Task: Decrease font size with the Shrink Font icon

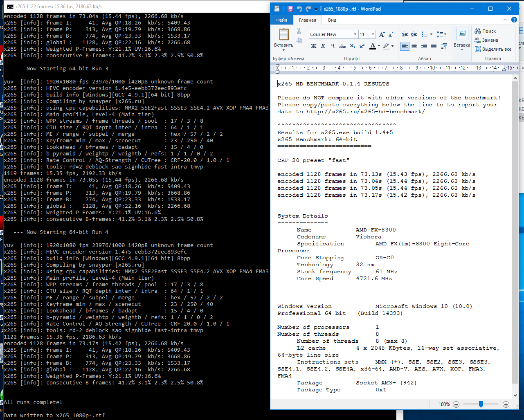Action: click(391, 34)
